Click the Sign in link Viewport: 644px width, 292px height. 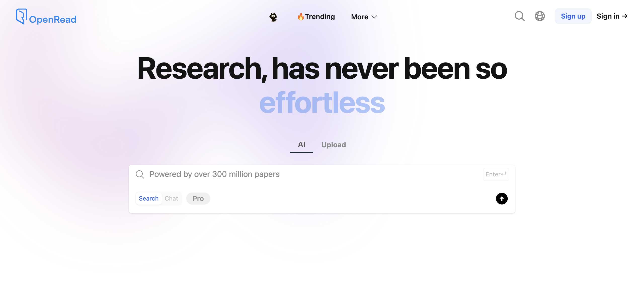(612, 16)
